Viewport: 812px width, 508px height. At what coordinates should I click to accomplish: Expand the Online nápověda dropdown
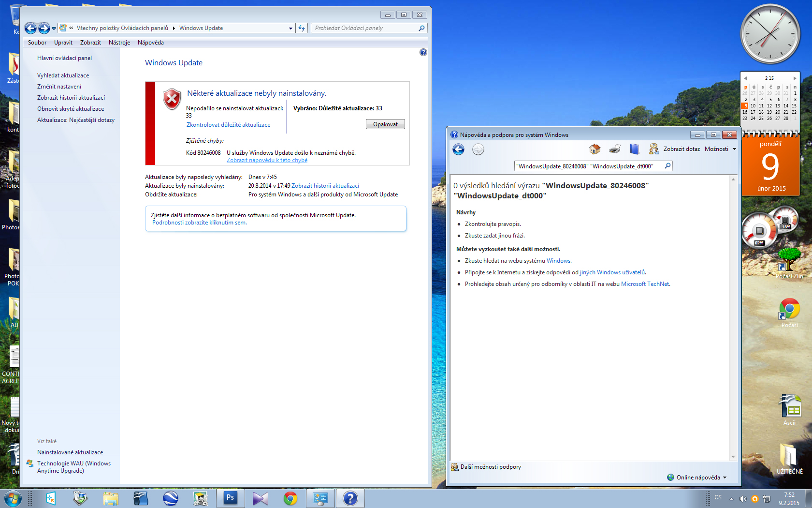pyautogui.click(x=697, y=478)
